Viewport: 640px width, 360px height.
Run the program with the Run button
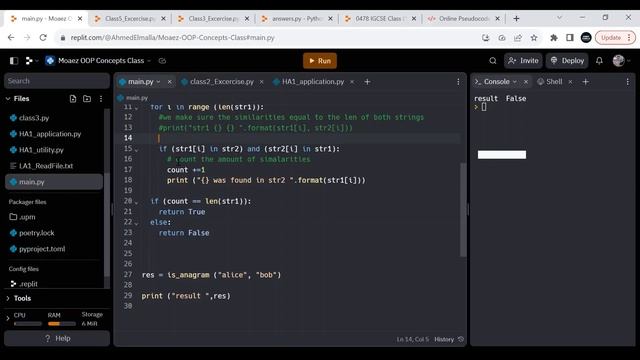pos(320,61)
